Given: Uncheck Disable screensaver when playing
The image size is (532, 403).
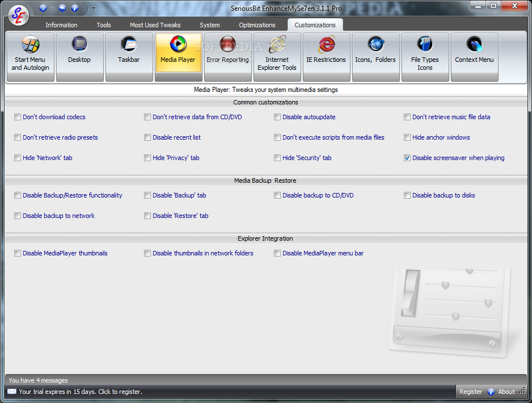Looking at the screenshot, I should tap(407, 158).
